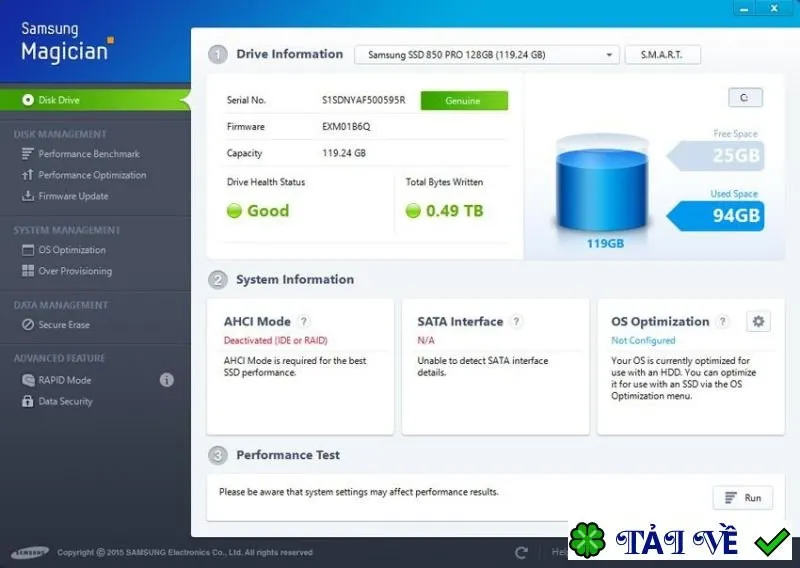Click the OS Optimization window icon

28,250
